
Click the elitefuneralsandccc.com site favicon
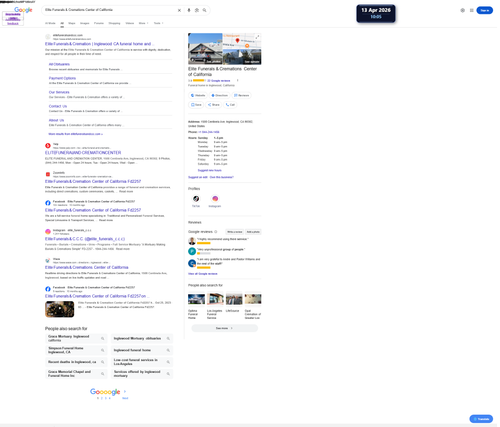(x=48, y=37)
